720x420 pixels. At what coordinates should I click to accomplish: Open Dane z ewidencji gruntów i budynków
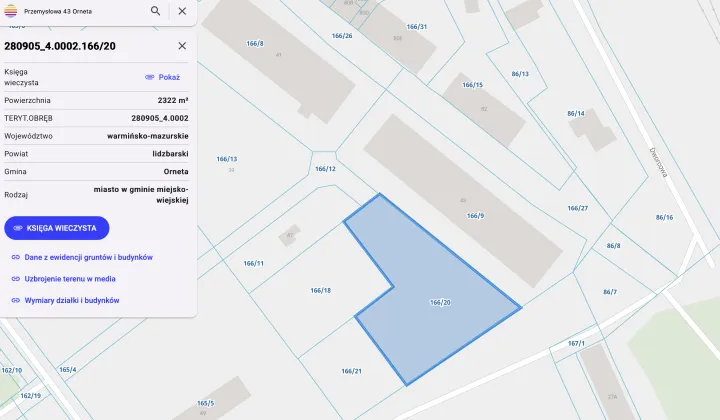point(89,258)
